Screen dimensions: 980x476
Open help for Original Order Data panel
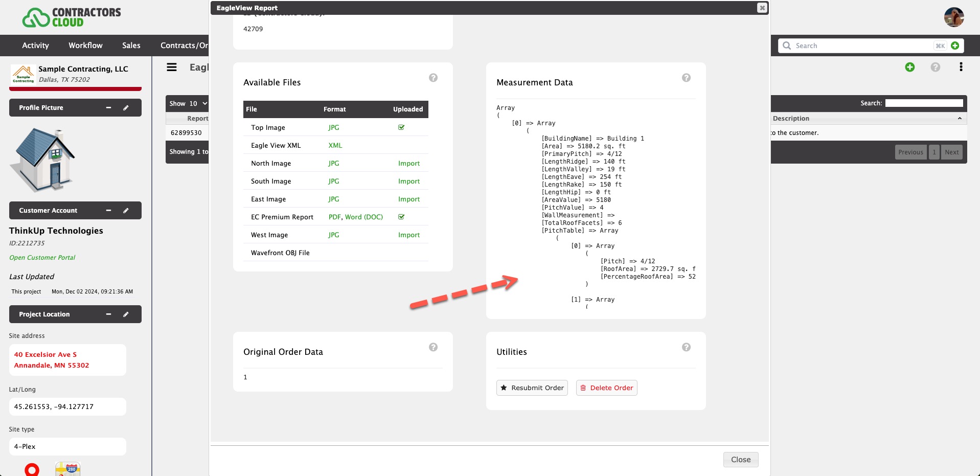point(433,347)
